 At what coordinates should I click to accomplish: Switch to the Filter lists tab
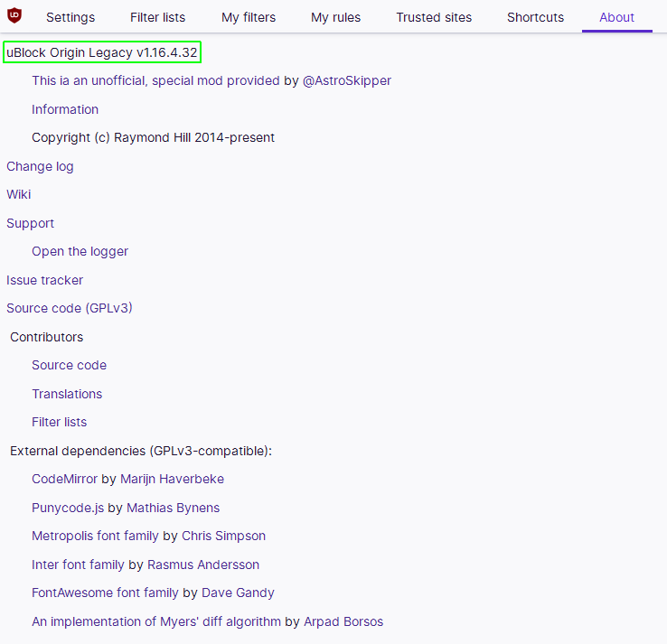click(158, 17)
